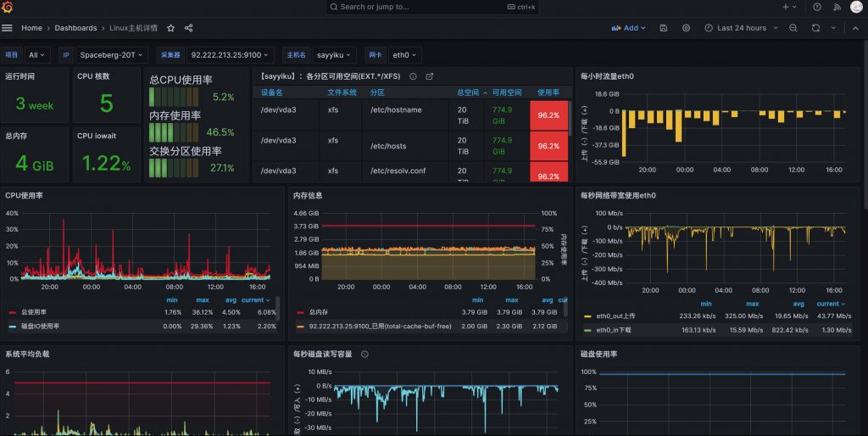Screen dimensions: 868x436
Task: Refresh the dashboard now
Action: pyautogui.click(x=815, y=28)
